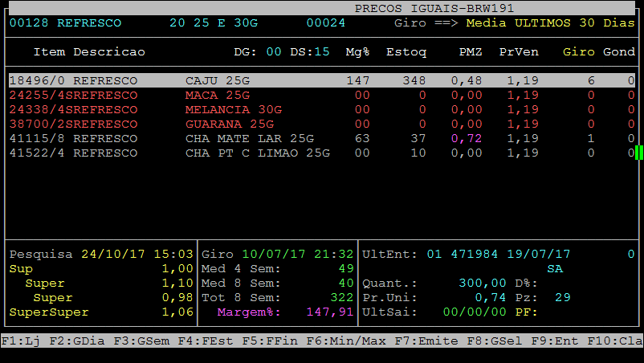Click F2:GDia in the bottom bar
The image size is (644, 363).
click(x=69, y=341)
